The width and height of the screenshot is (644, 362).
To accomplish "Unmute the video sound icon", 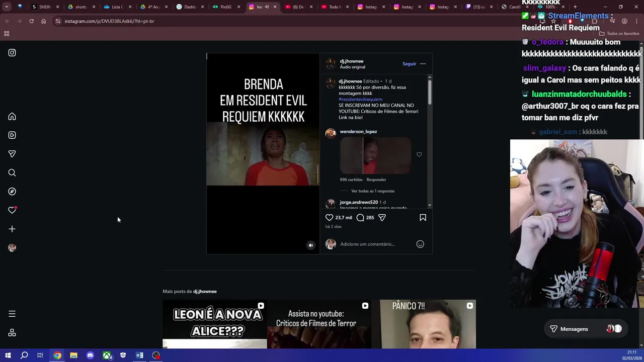I will point(310,245).
